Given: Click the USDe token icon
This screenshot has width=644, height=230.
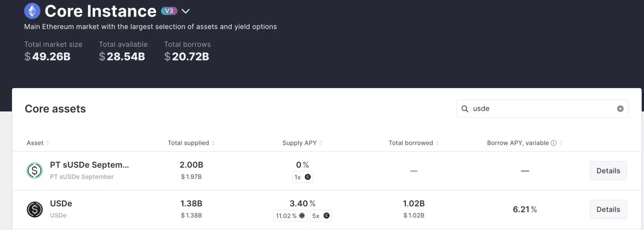Looking at the screenshot, I should pyautogui.click(x=34, y=209).
